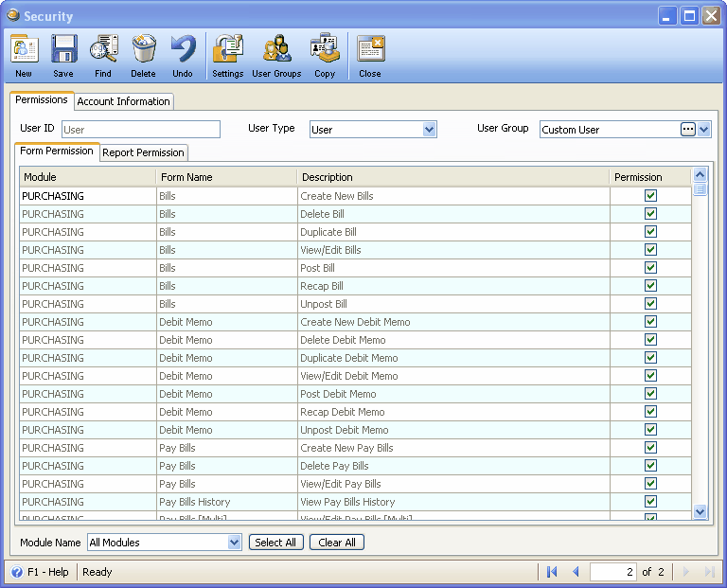Screen dimensions: 727x588
Task: Sort by the Description column header
Action: tap(453, 177)
